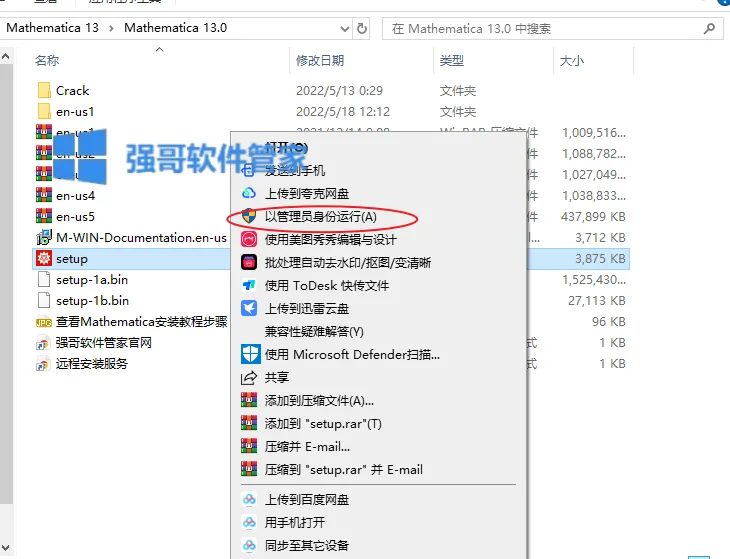Click Mathematica 13.0 breadcrumb segment

[176, 28]
